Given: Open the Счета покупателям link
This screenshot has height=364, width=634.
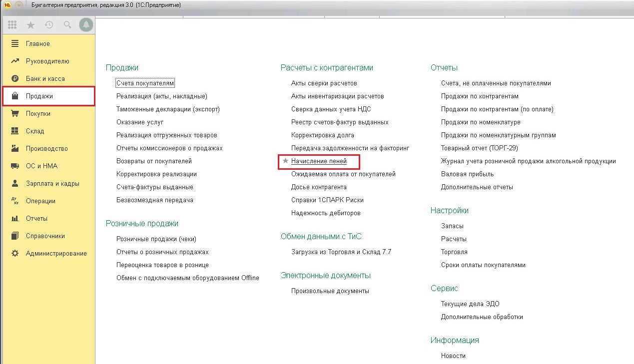Looking at the screenshot, I should pyautogui.click(x=145, y=83).
